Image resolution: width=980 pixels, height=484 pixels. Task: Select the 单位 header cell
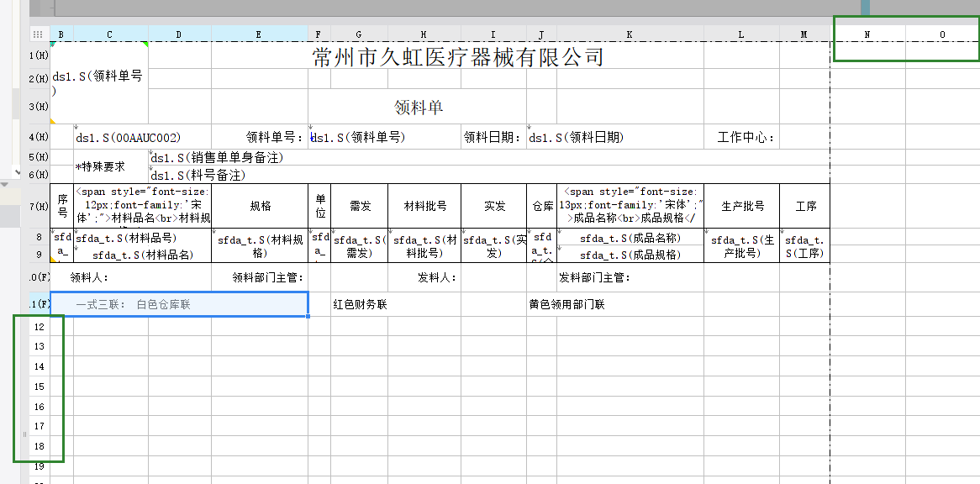[320, 206]
